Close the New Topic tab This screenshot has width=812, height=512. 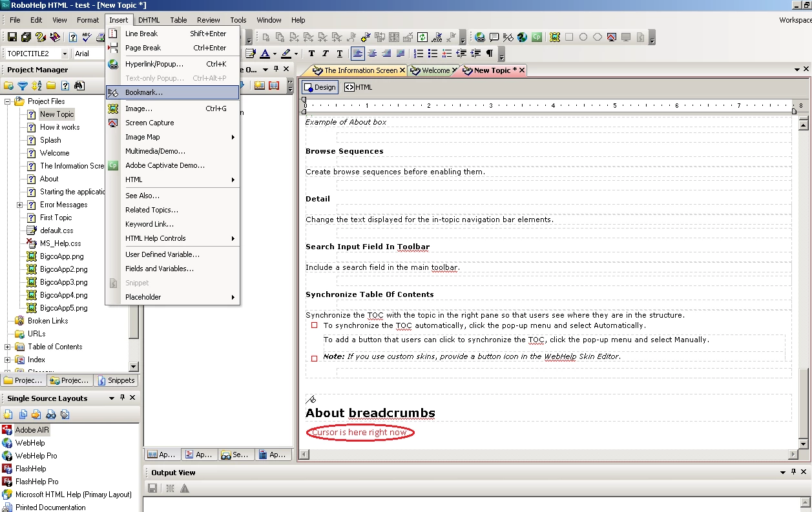click(522, 70)
